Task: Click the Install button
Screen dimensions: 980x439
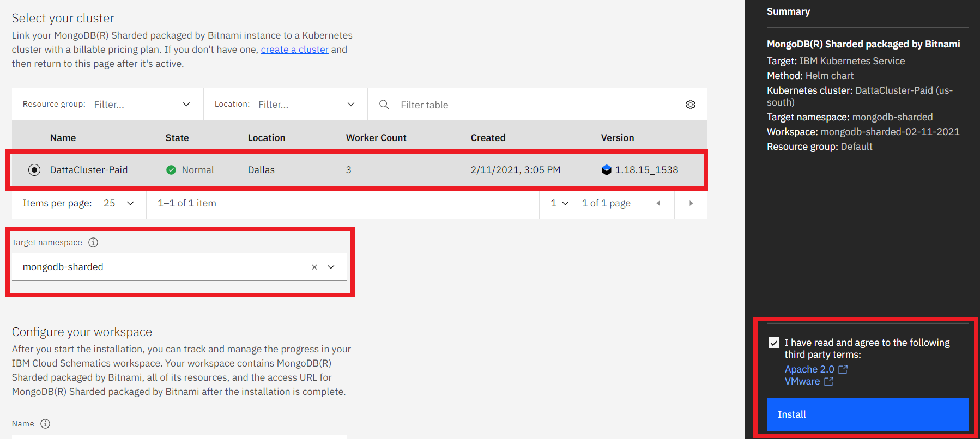Action: tap(868, 414)
